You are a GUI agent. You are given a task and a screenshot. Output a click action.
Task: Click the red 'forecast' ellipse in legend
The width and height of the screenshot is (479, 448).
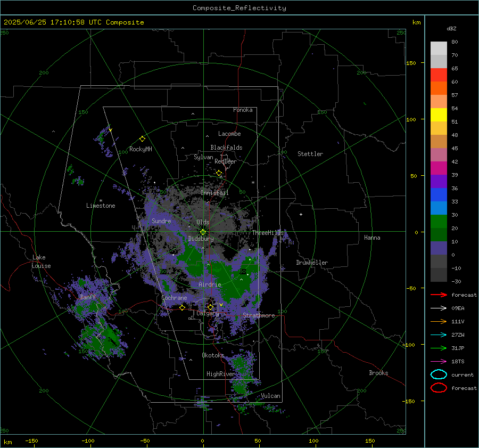coord(439,388)
